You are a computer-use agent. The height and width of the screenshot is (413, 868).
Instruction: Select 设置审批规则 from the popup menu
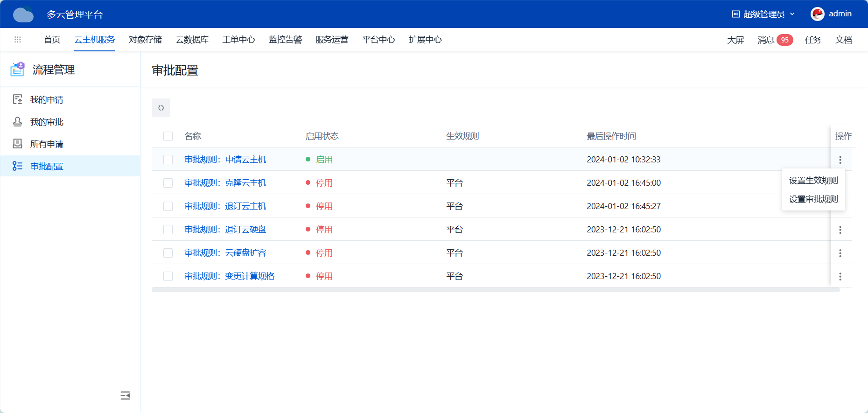click(x=813, y=199)
